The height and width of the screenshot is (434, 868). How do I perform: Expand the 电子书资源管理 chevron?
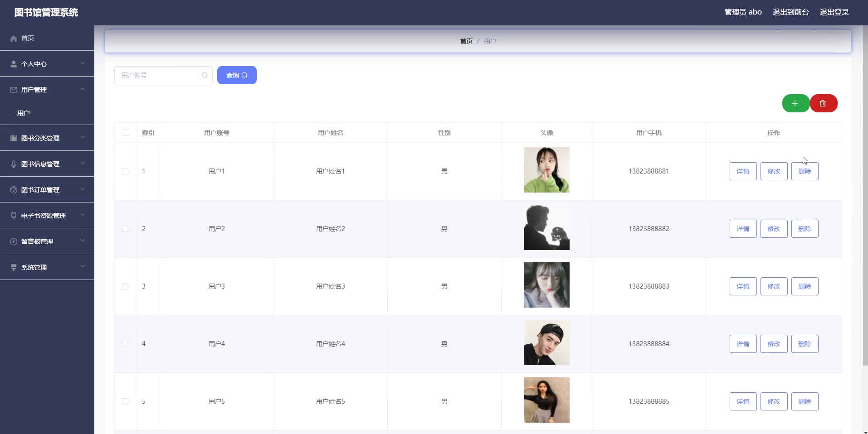[x=83, y=215]
